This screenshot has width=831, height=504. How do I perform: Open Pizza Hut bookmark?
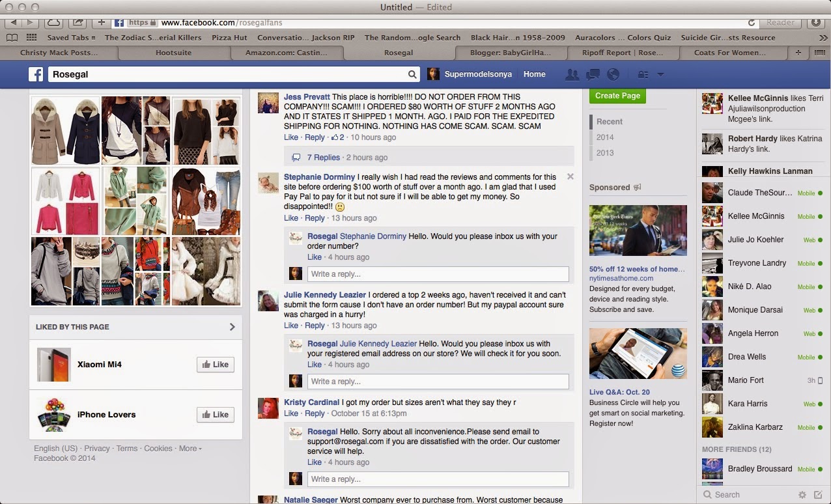[230, 38]
